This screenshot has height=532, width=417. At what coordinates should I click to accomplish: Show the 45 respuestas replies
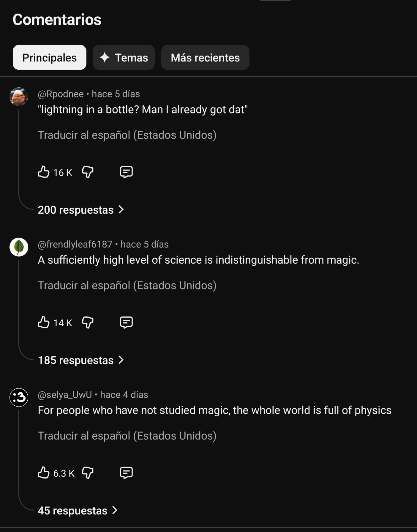(x=78, y=511)
